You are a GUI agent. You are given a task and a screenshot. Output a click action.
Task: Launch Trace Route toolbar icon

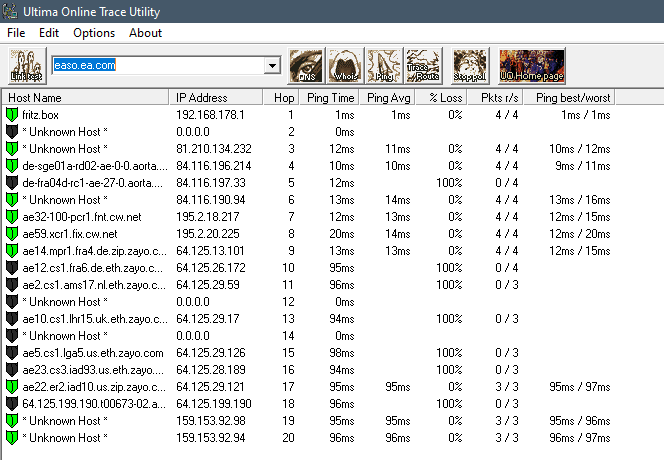[423, 66]
